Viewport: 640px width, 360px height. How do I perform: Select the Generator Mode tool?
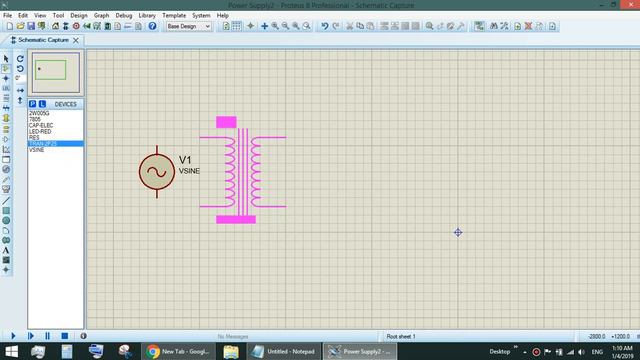tap(6, 169)
